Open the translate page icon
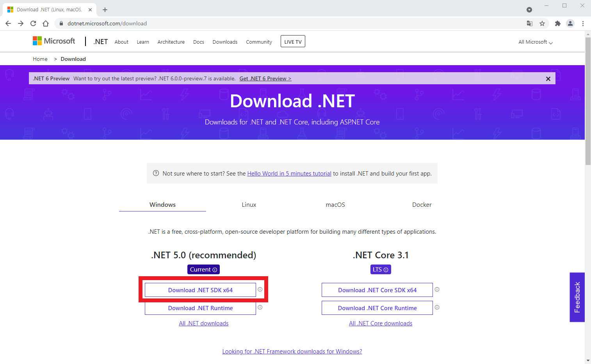591x364 pixels. click(530, 23)
